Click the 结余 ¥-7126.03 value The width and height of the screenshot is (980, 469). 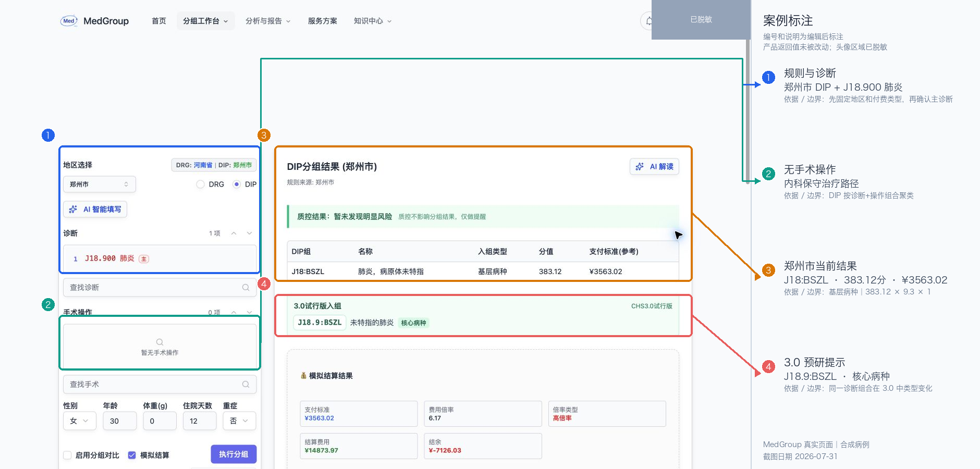[445, 451]
